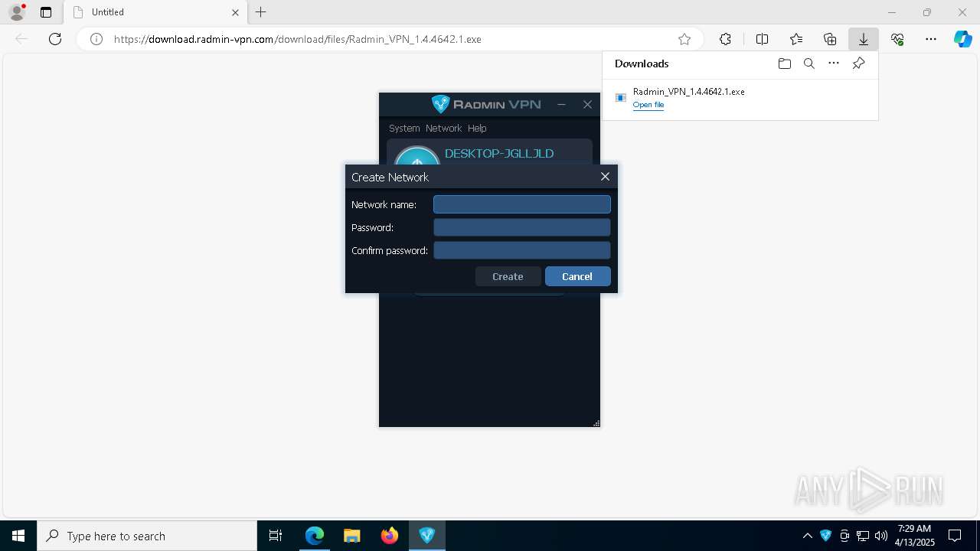The height and width of the screenshot is (551, 980).
Task: Click the taskbar search box
Action: tap(147, 536)
